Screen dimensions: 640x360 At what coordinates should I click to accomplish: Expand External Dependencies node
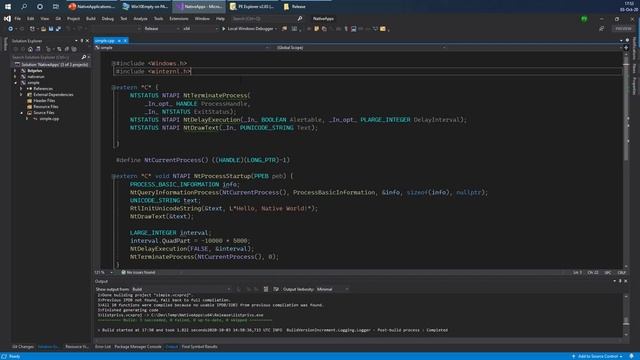[21, 95]
